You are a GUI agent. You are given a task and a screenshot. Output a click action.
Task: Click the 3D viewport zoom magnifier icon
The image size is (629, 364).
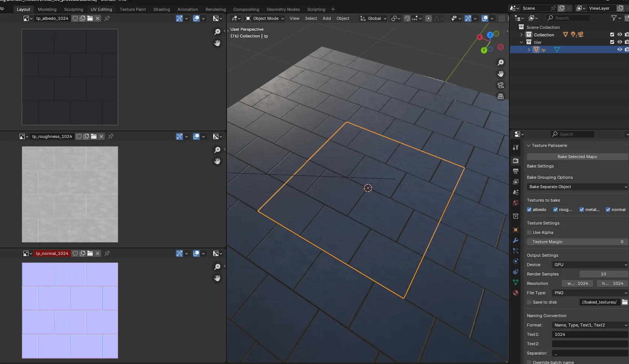(x=501, y=63)
